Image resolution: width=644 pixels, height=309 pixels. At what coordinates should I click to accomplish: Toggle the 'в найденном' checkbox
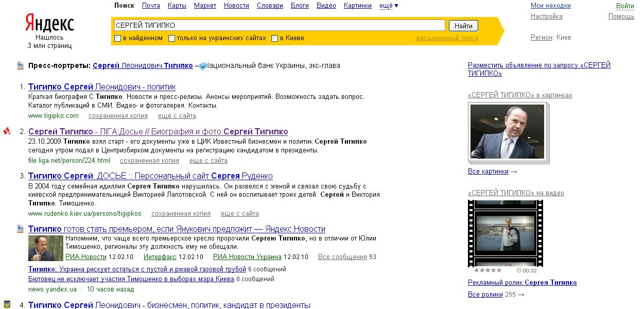(118, 38)
